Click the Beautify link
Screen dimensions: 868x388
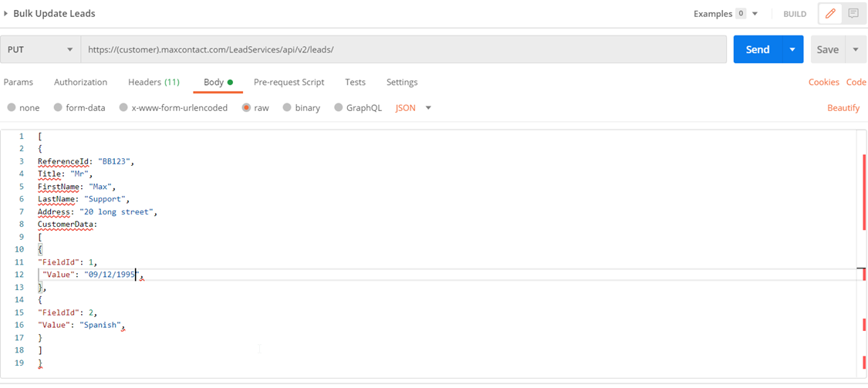click(x=843, y=108)
